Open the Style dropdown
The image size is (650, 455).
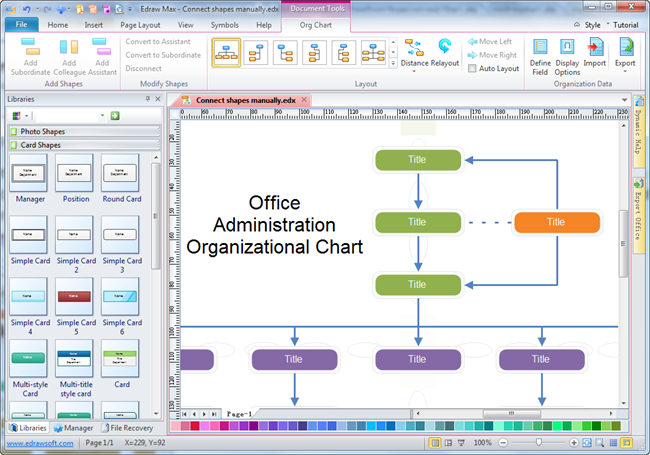pyautogui.click(x=592, y=25)
